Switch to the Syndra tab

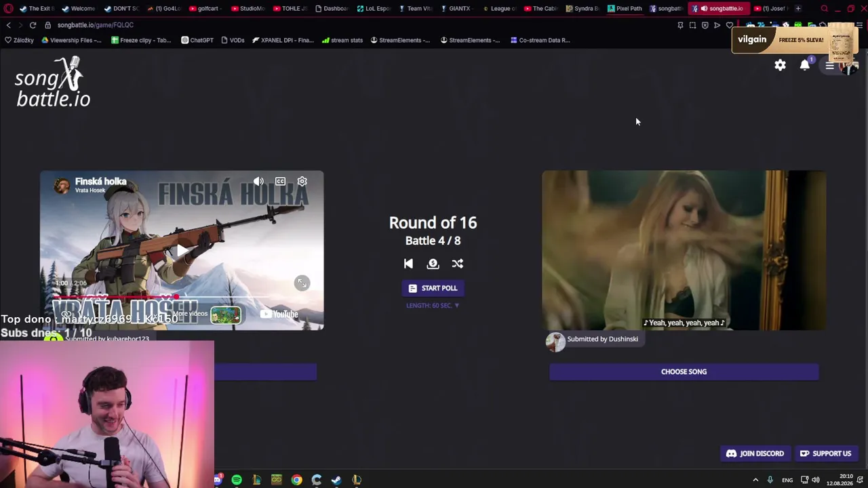[x=583, y=9]
